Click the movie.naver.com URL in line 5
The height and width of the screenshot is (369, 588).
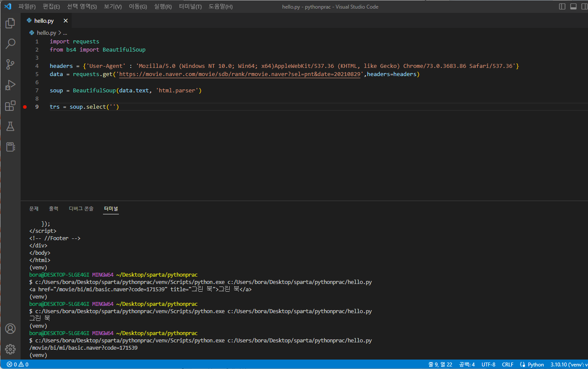[x=239, y=74]
